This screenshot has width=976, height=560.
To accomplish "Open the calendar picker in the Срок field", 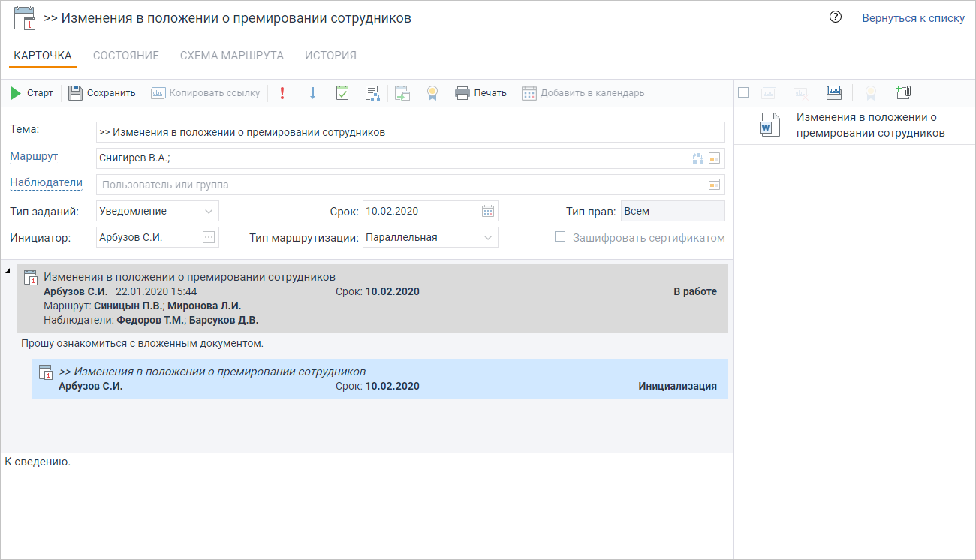I will click(x=488, y=211).
